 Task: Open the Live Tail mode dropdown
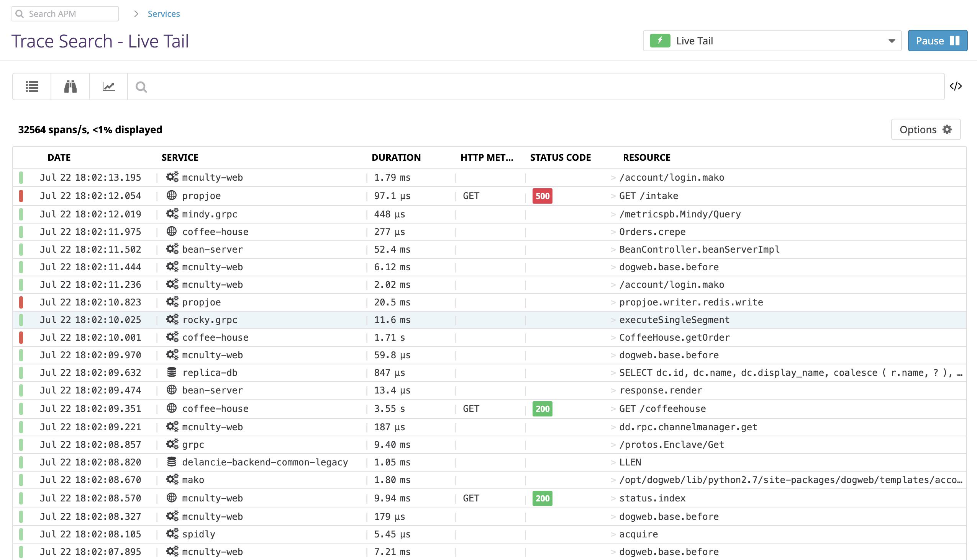[x=891, y=41]
